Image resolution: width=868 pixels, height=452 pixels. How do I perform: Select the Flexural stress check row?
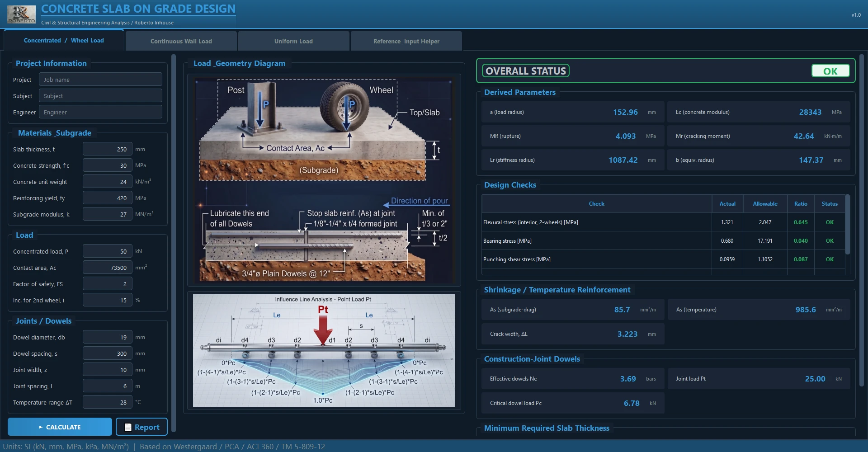pos(663,222)
